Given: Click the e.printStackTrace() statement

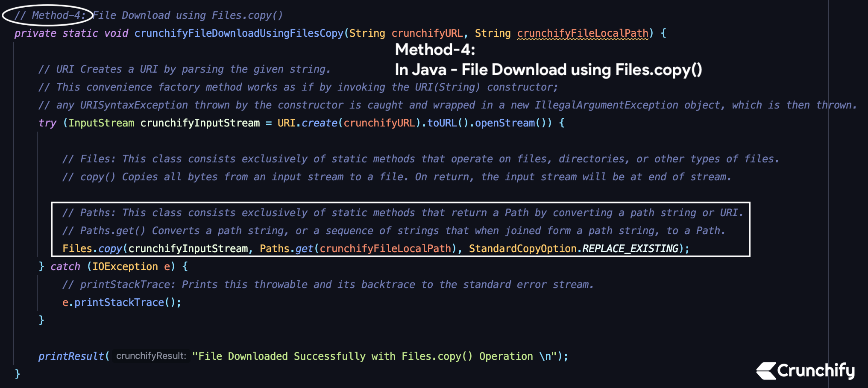Looking at the screenshot, I should (x=122, y=303).
